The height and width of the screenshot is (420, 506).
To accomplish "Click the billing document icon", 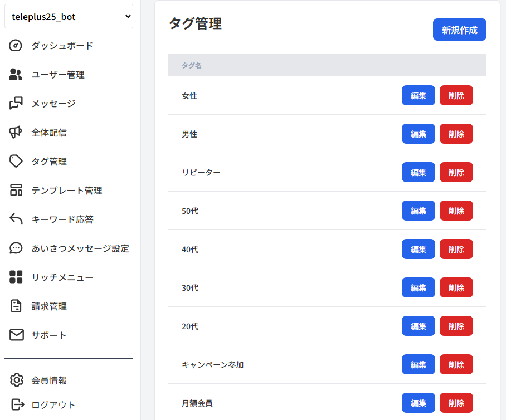I will (16, 306).
